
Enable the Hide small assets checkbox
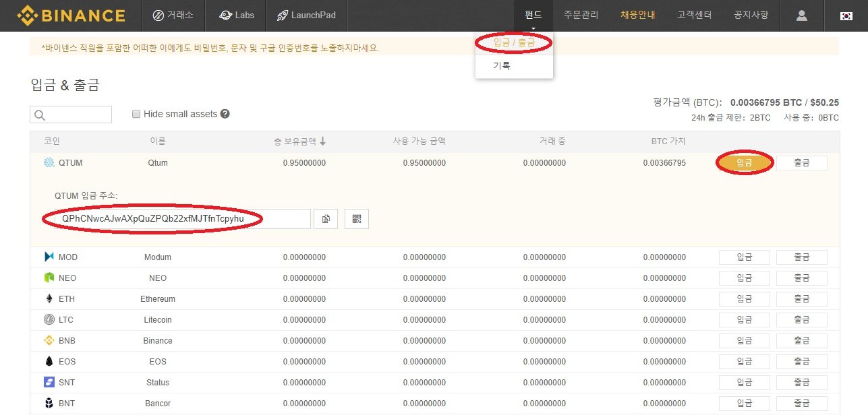pos(136,113)
